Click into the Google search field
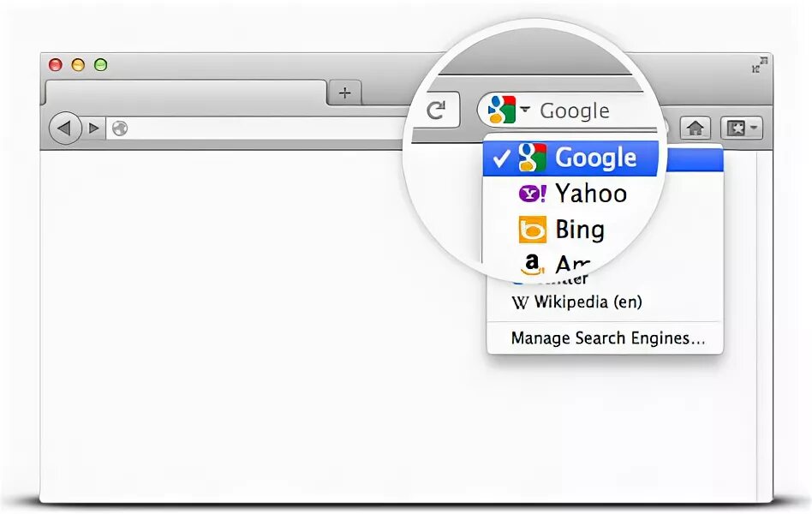812x514 pixels. (591, 111)
